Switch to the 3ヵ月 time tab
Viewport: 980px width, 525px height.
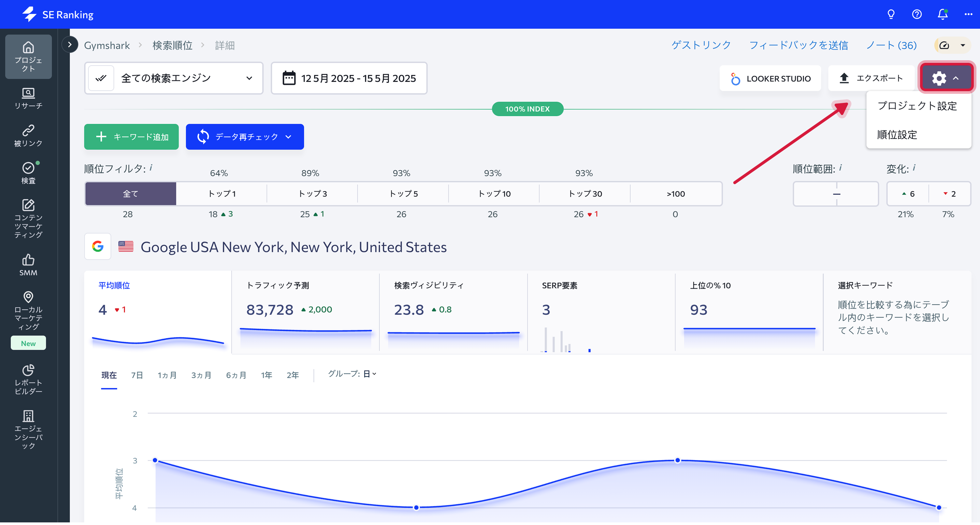coord(201,376)
